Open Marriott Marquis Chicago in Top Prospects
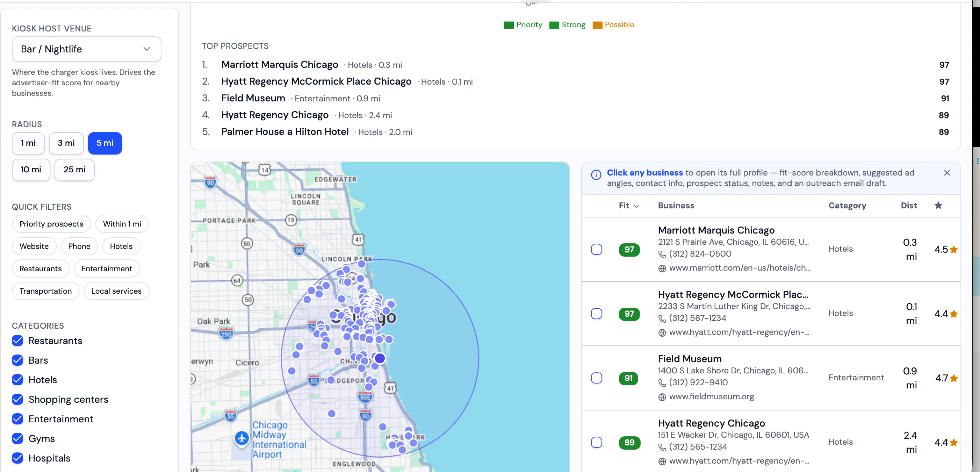 pos(280,65)
